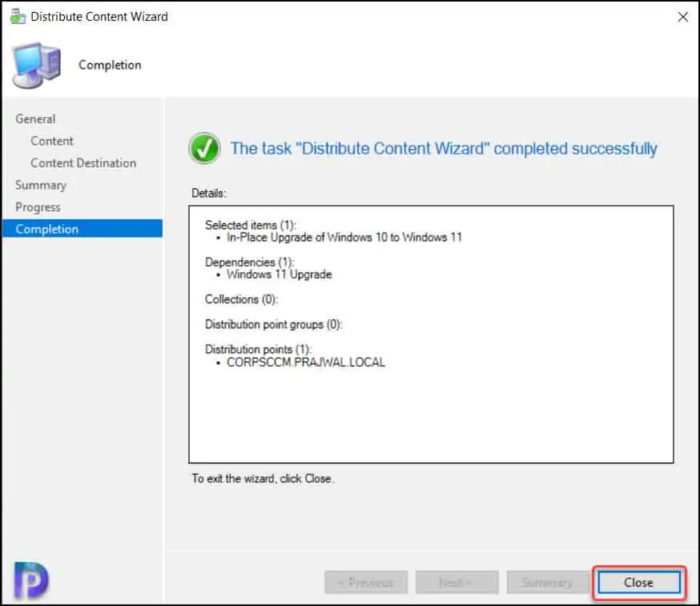Open the Content Destination step
Image resolution: width=700 pixels, height=606 pixels.
[x=83, y=163]
